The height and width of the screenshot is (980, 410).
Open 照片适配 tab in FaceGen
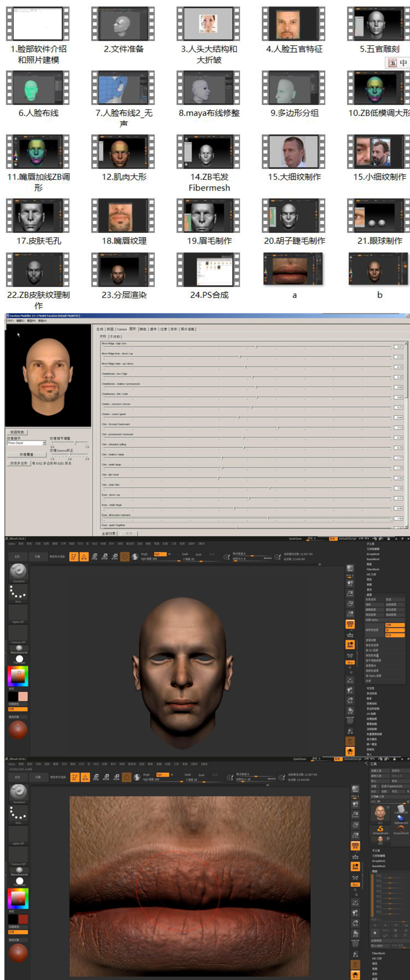coord(187,329)
